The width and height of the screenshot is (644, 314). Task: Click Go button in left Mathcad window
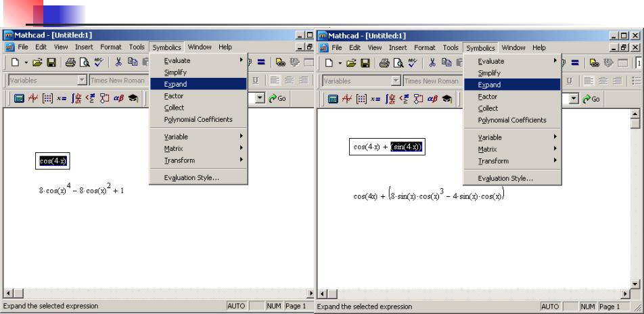click(x=277, y=99)
